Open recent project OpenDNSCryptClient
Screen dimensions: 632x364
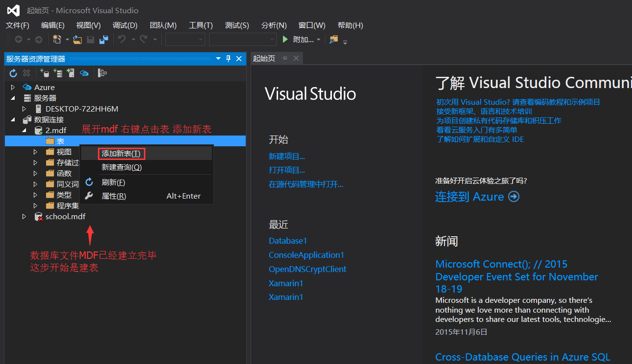(x=307, y=269)
